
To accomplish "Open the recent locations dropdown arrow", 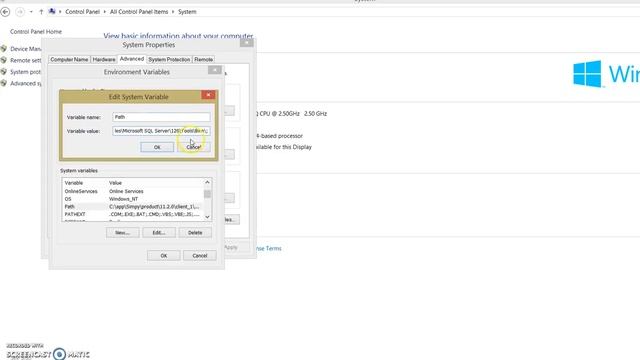I will click(x=31, y=12).
